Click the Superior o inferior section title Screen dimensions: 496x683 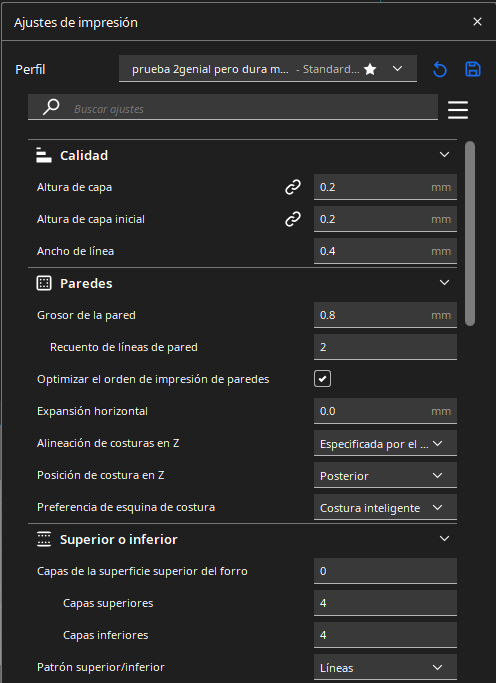[x=119, y=540]
